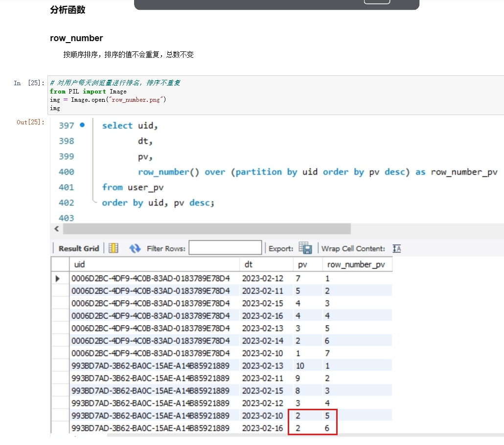Click the refresh arrows icon beside Filter Rows
The height and width of the screenshot is (445, 504).
coord(135,248)
